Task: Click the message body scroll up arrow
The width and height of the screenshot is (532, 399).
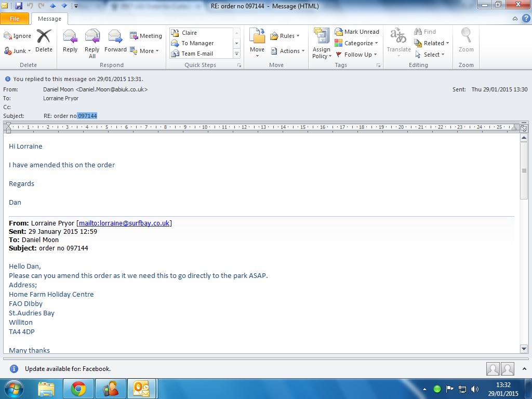Action: 524,138
